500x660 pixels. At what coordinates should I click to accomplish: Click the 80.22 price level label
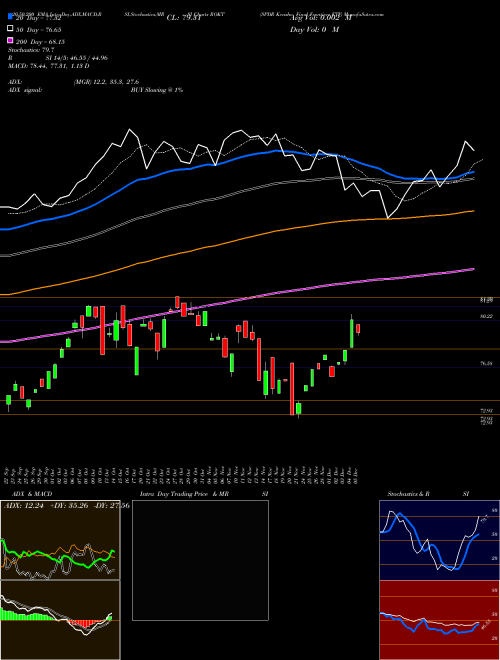[x=487, y=316]
